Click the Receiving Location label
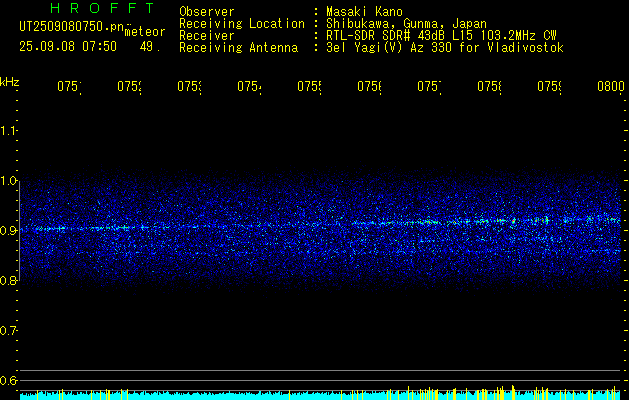 click(x=242, y=24)
